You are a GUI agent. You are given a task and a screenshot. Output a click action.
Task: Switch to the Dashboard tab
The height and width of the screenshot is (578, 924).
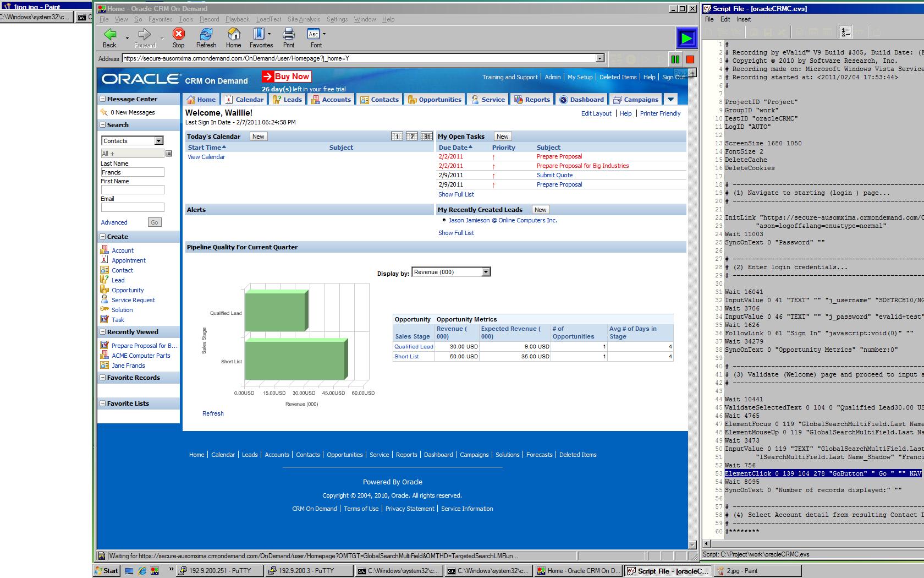pos(581,100)
